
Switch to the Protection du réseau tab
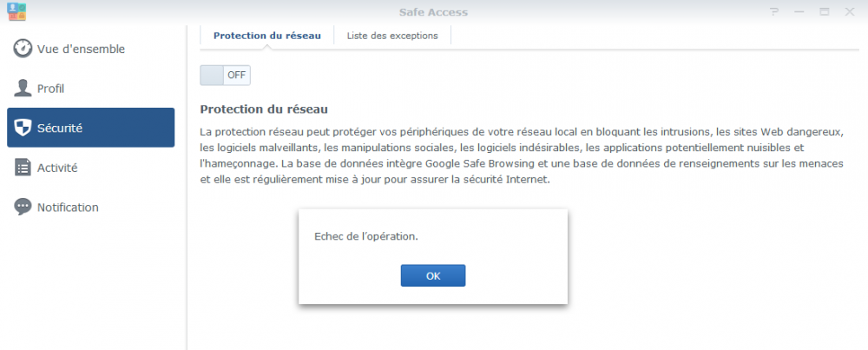267,36
